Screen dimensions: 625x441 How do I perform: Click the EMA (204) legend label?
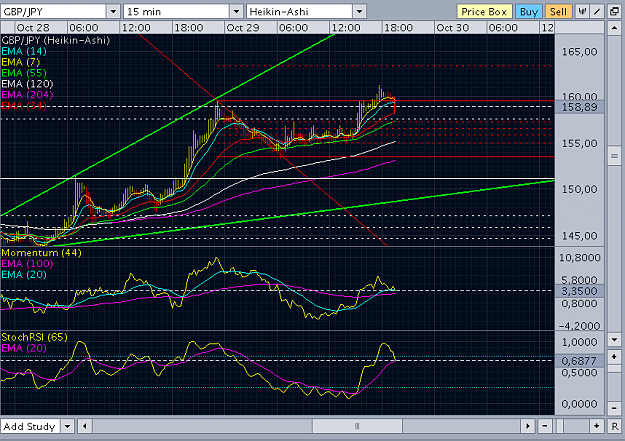coord(27,95)
